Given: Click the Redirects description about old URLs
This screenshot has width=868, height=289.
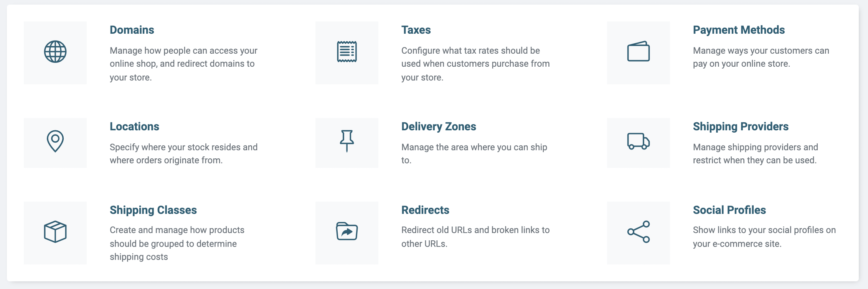Looking at the screenshot, I should [475, 236].
